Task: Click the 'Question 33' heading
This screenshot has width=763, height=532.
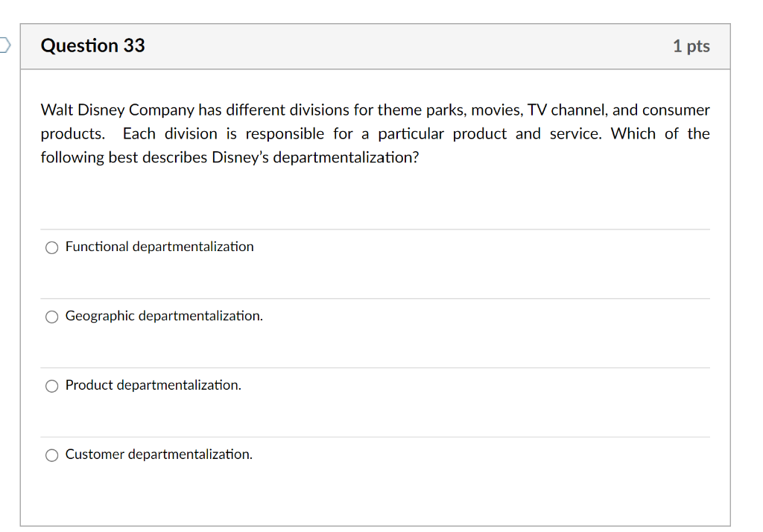Action: (93, 46)
